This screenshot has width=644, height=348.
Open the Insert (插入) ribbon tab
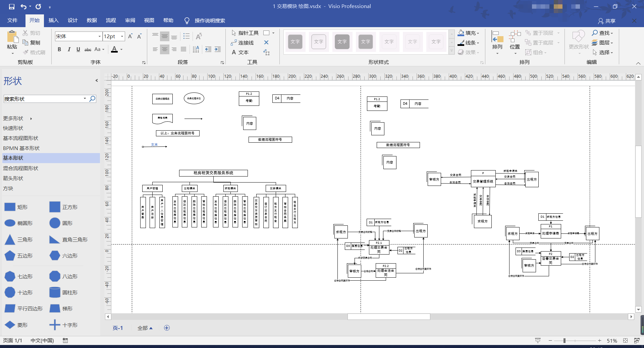coord(53,20)
